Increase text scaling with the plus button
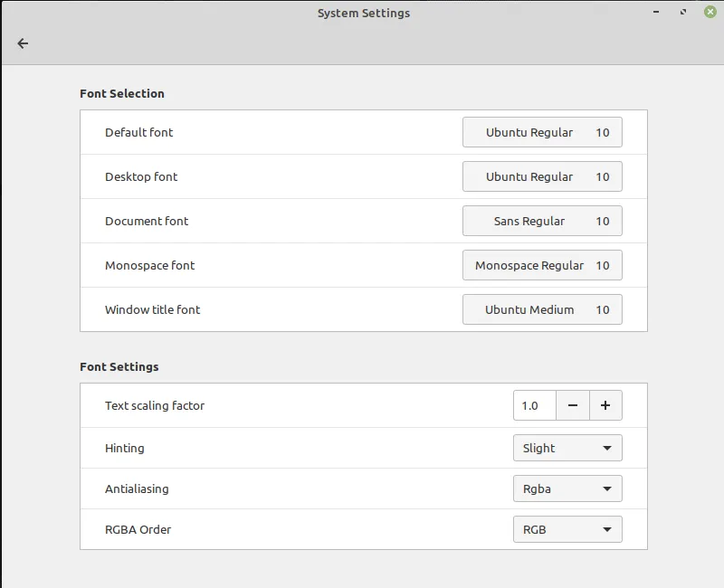 [605, 406]
